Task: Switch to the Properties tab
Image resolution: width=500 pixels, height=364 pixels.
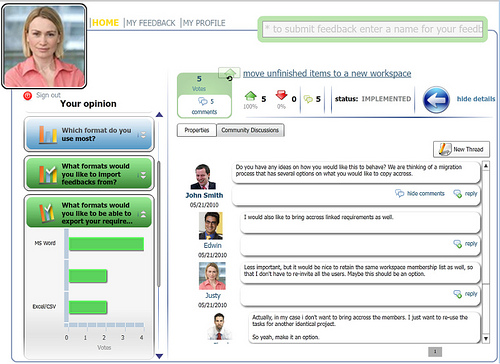Action: [x=197, y=130]
